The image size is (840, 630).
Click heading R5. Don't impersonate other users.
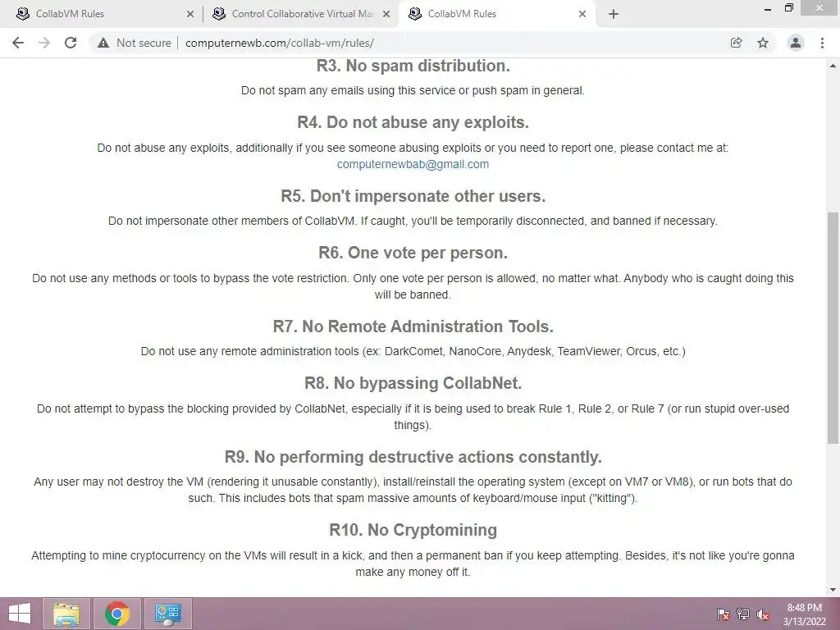click(x=413, y=196)
